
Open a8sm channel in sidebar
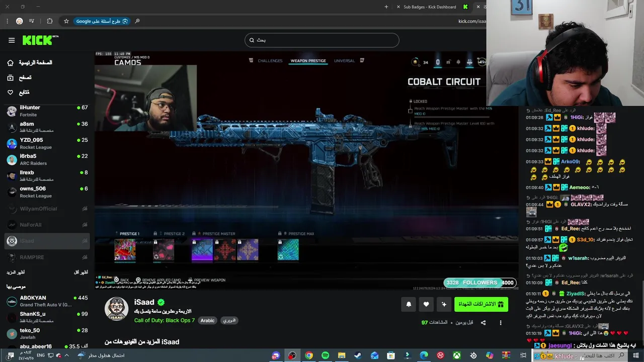[47, 127]
